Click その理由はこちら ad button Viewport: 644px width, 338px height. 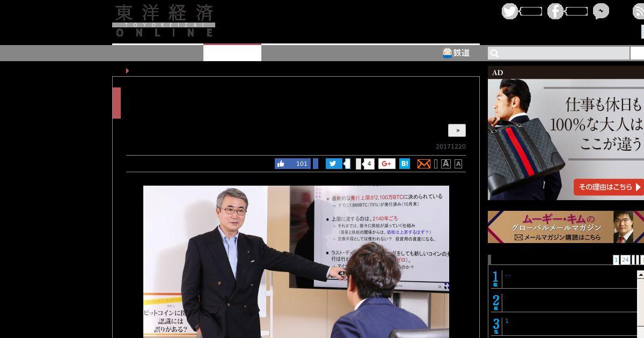click(x=609, y=187)
